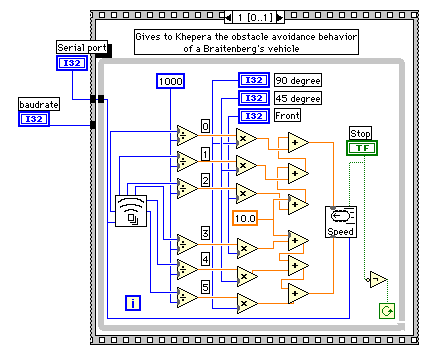
Task: Click baudrate tunnel on case border
Action: click(93, 125)
